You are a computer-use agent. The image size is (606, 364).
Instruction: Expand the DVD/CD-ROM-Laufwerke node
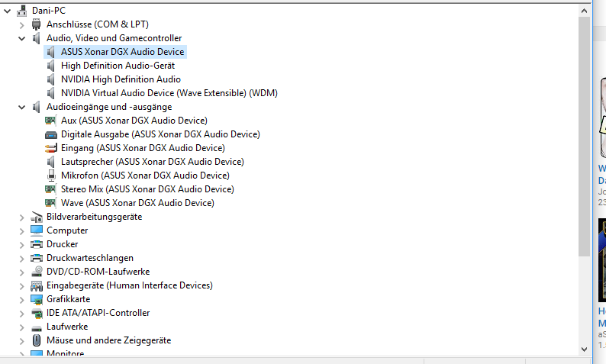point(21,272)
